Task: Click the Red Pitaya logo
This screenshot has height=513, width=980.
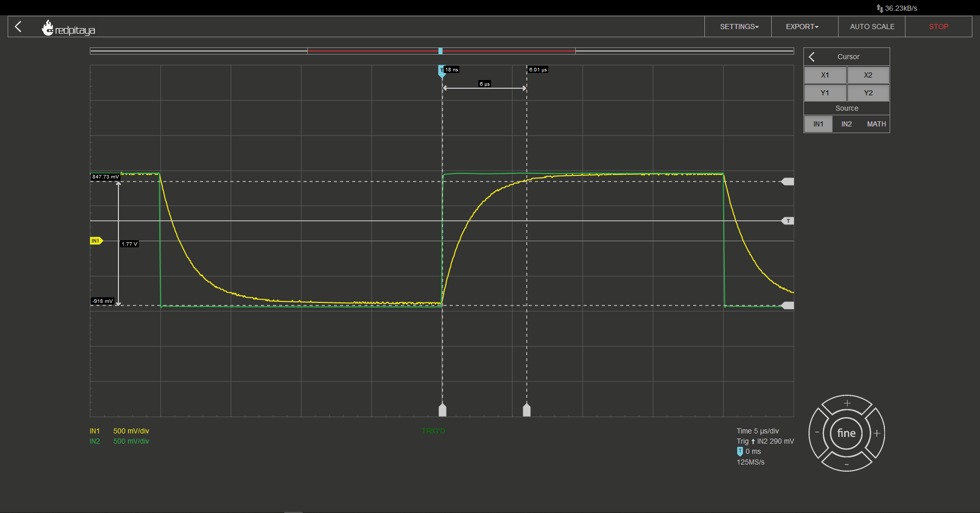Action: 68,28
